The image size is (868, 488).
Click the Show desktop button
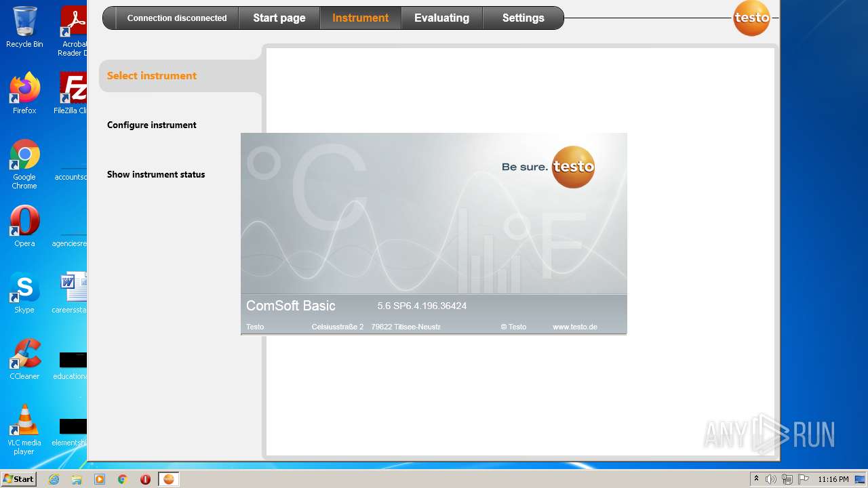pos(861,479)
